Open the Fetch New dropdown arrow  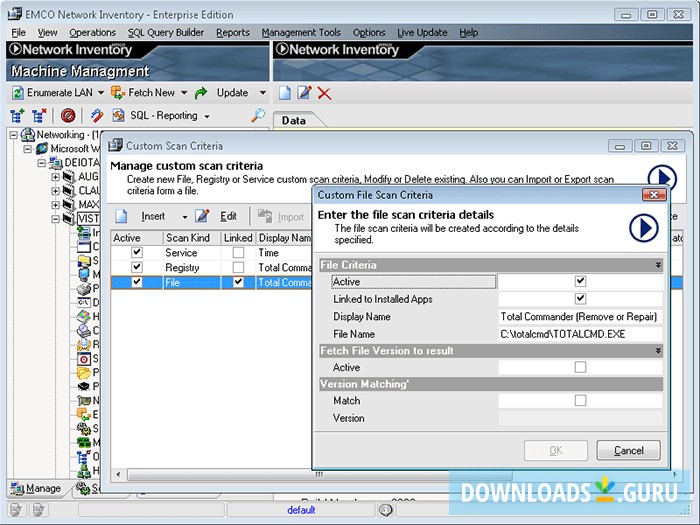[184, 93]
